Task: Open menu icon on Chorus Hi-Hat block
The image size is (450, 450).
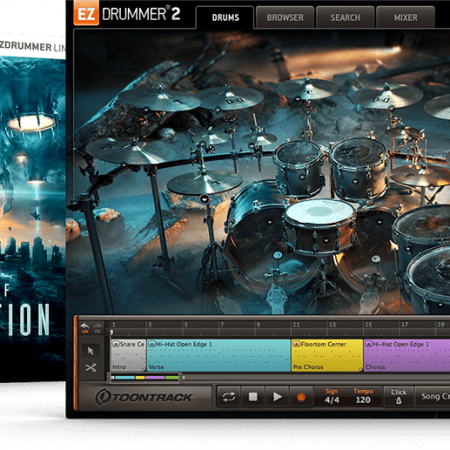Action: pyautogui.click(x=369, y=344)
